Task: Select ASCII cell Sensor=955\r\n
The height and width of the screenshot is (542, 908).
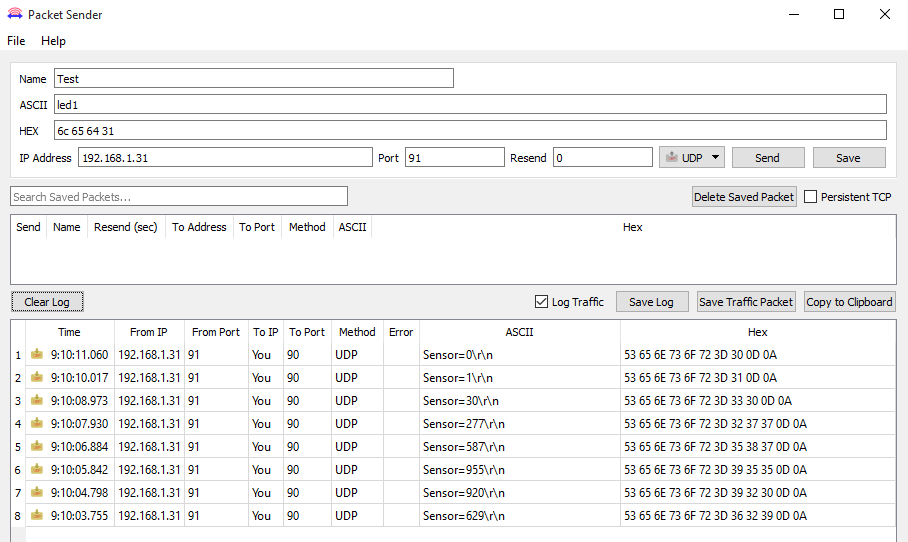Action: (519, 470)
